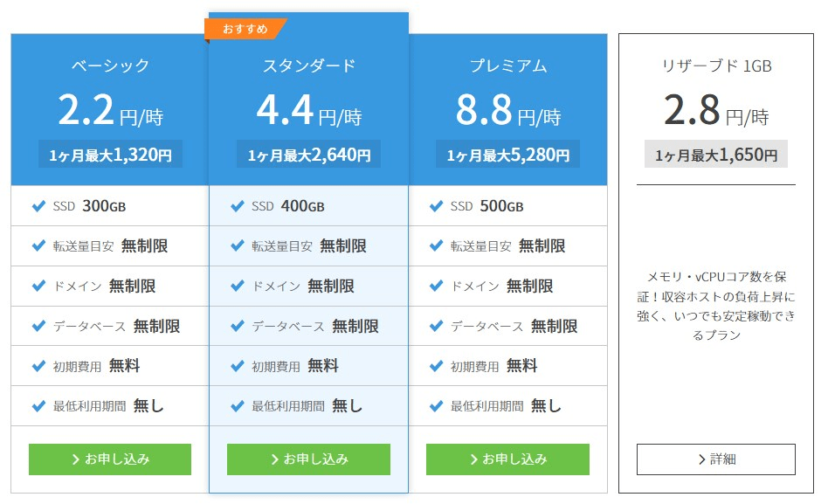Click the 4.4 円/時 price

pyautogui.click(x=309, y=110)
